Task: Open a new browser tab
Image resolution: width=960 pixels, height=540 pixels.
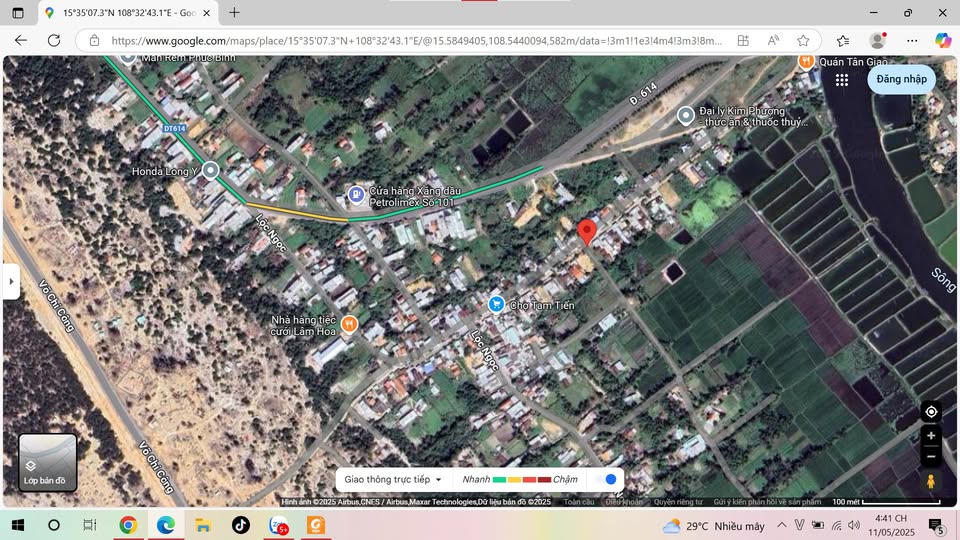Action: click(234, 13)
